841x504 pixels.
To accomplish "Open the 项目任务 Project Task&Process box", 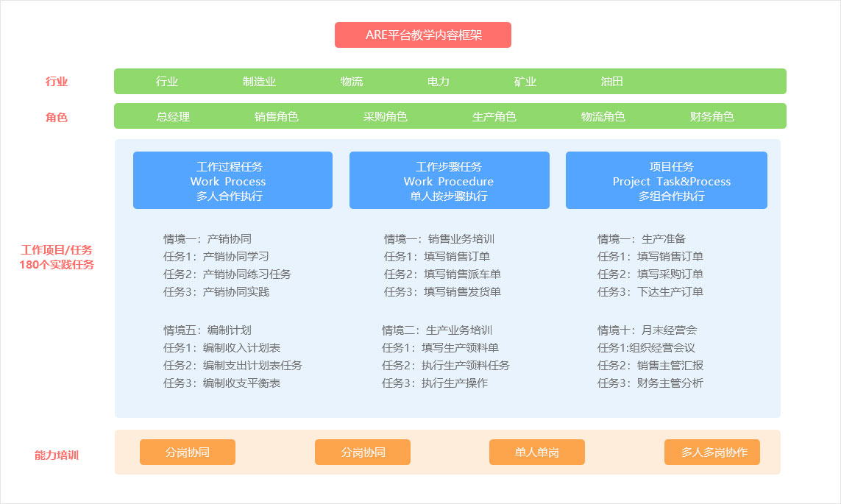I will click(666, 180).
